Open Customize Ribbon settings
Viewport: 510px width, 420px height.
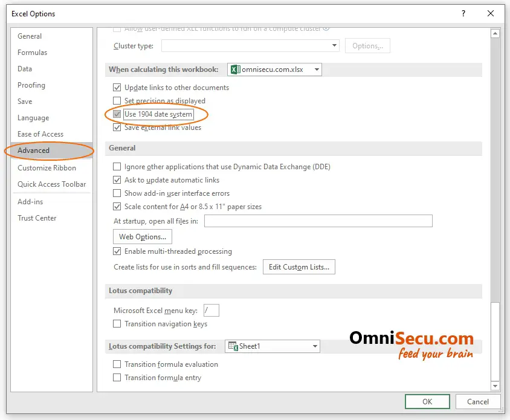[51, 168]
